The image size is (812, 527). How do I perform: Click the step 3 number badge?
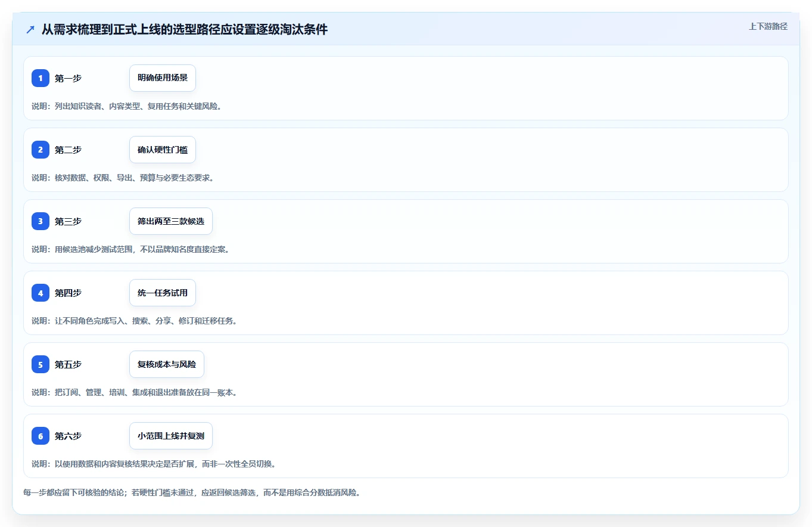click(x=41, y=221)
